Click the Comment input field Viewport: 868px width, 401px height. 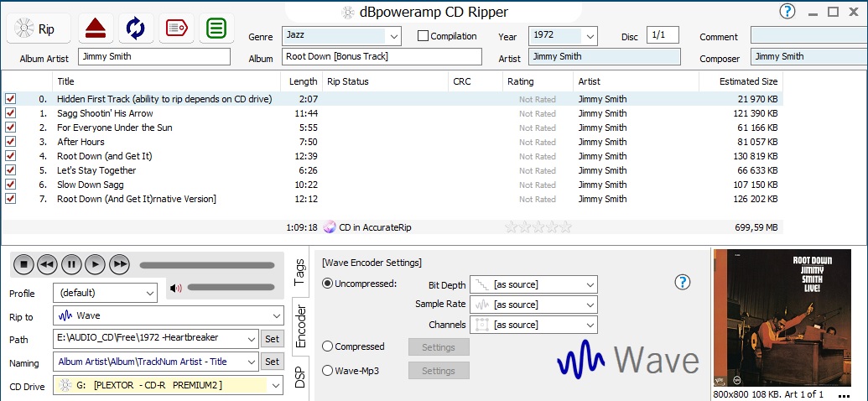point(808,35)
